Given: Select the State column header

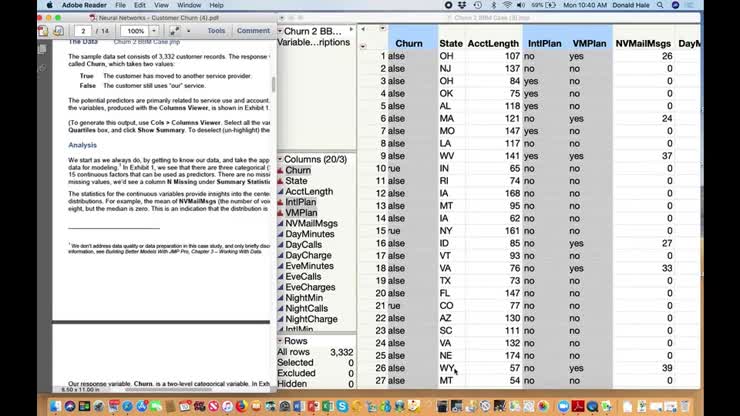Looking at the screenshot, I should click(x=451, y=43).
